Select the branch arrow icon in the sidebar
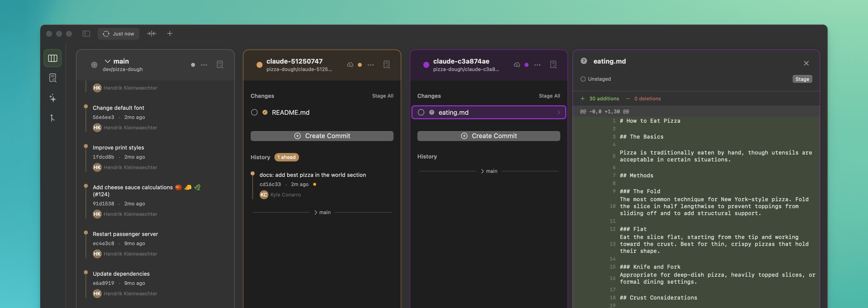This screenshot has width=868, height=308. coord(53,118)
